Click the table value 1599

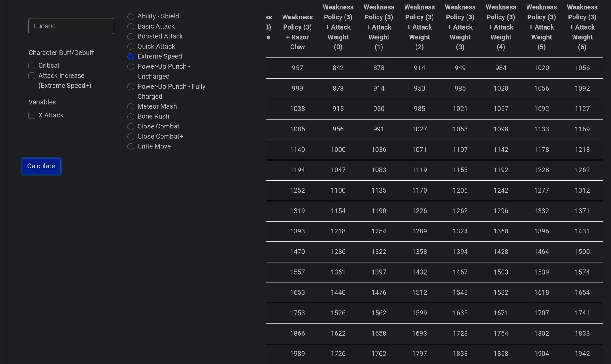tap(419, 313)
